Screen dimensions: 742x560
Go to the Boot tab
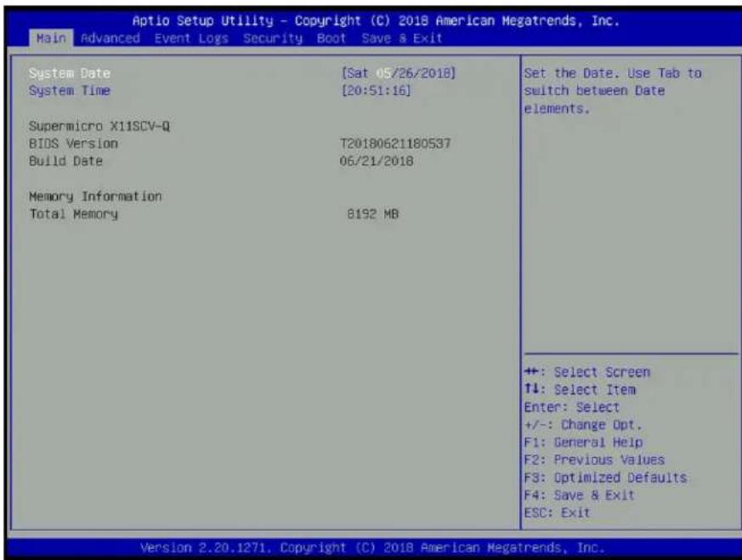click(331, 38)
